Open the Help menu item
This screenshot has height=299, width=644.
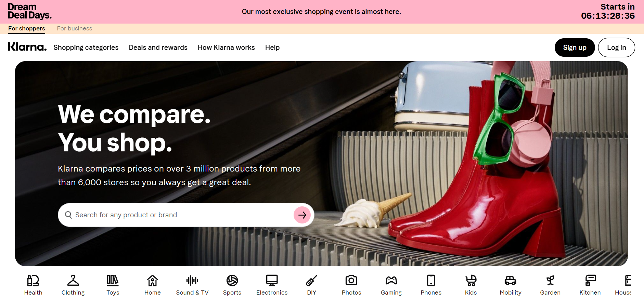click(x=272, y=47)
